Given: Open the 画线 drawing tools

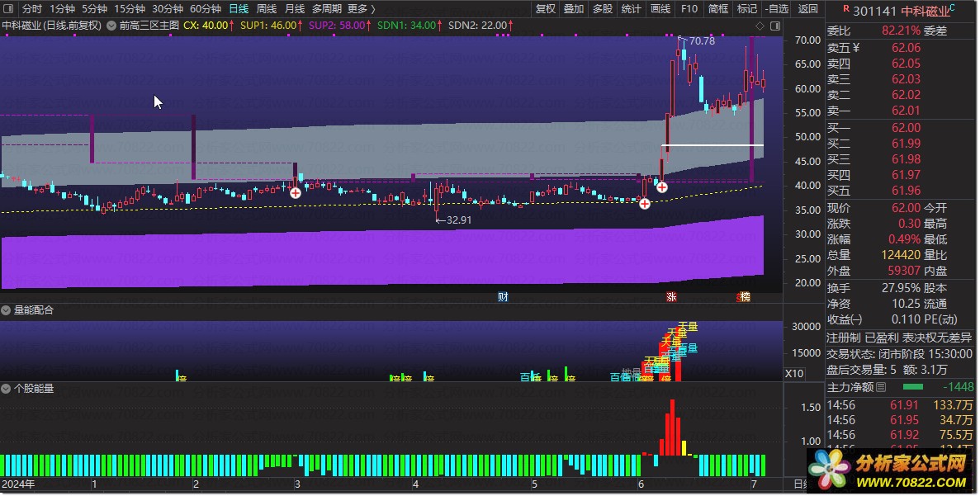Looking at the screenshot, I should [x=660, y=9].
